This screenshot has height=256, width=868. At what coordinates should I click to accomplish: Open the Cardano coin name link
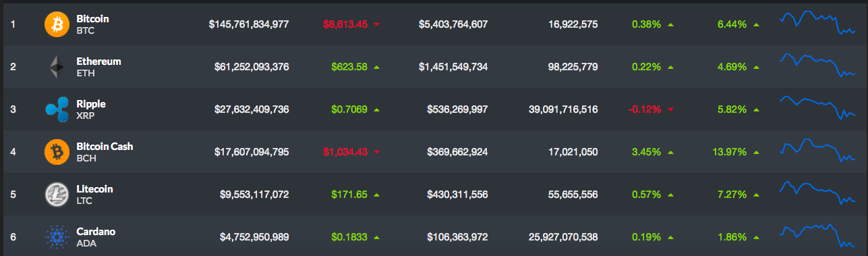click(96, 232)
